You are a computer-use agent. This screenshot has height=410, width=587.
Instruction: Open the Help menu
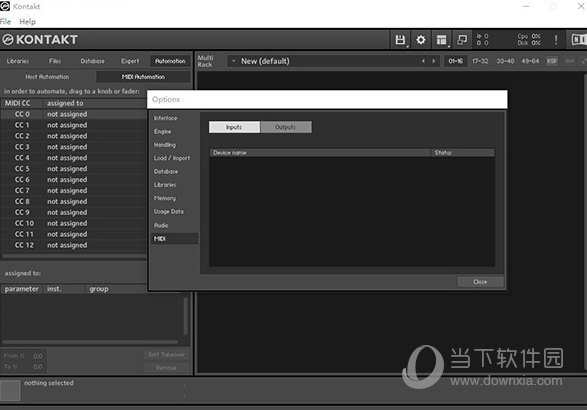pos(27,22)
